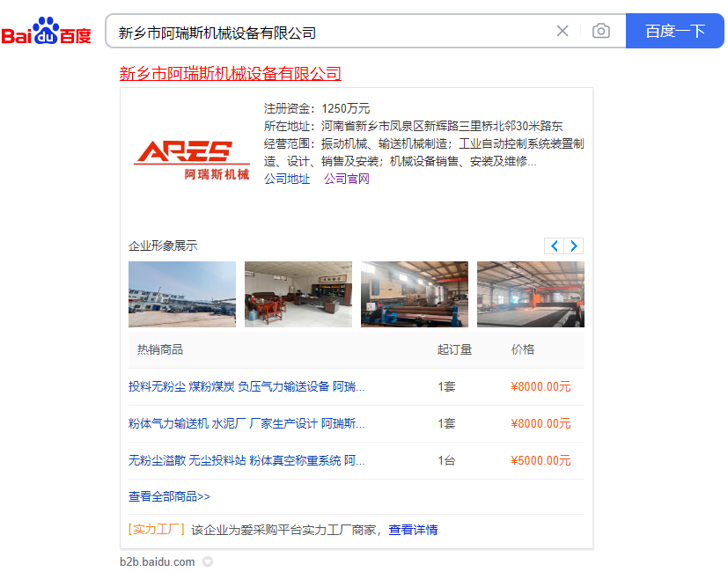Expand the dropdown arrow beside b2b.baidu.com
This screenshot has width=728, height=572.
point(208,561)
